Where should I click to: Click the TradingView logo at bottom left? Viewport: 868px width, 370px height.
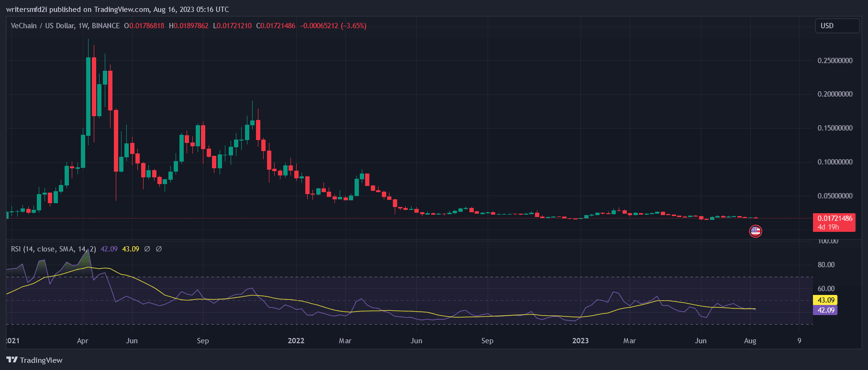tap(34, 360)
